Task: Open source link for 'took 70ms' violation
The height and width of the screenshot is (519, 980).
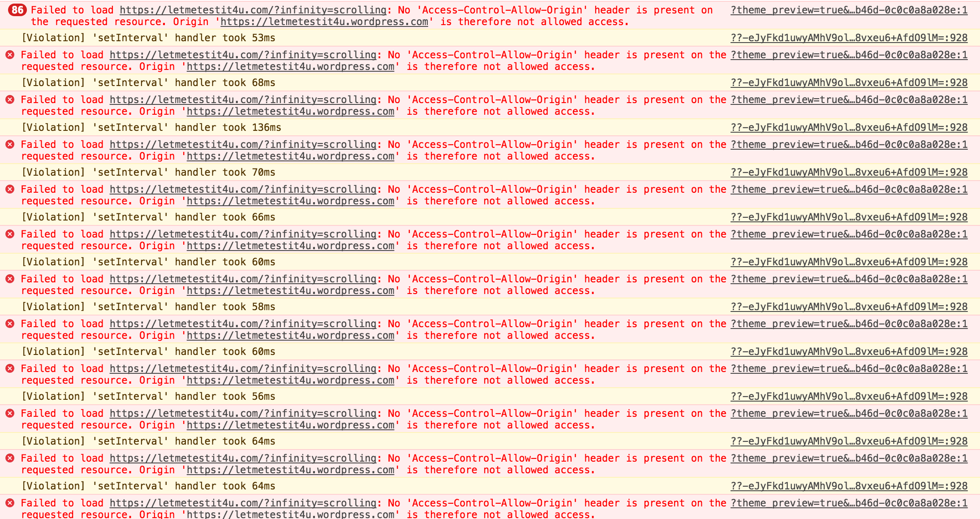Action: coord(849,172)
